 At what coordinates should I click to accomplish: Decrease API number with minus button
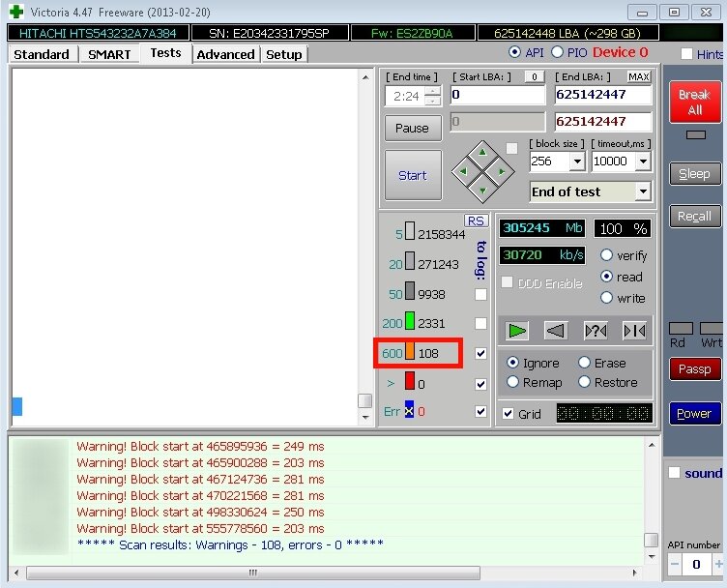675,565
